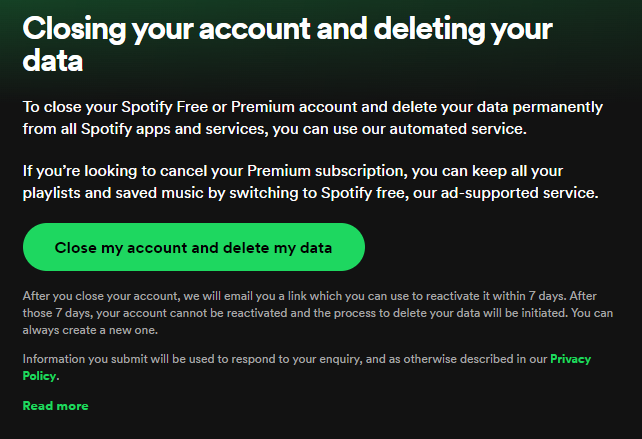The image size is (642, 439).
Task: Click the words 'saved music'
Action: tap(173, 192)
